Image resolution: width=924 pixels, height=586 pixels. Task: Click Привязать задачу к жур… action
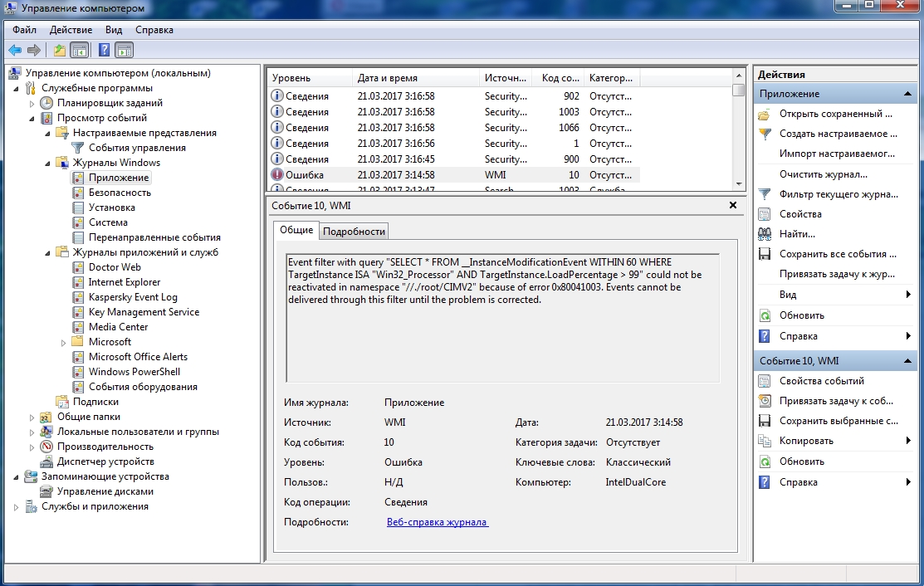pyautogui.click(x=837, y=274)
